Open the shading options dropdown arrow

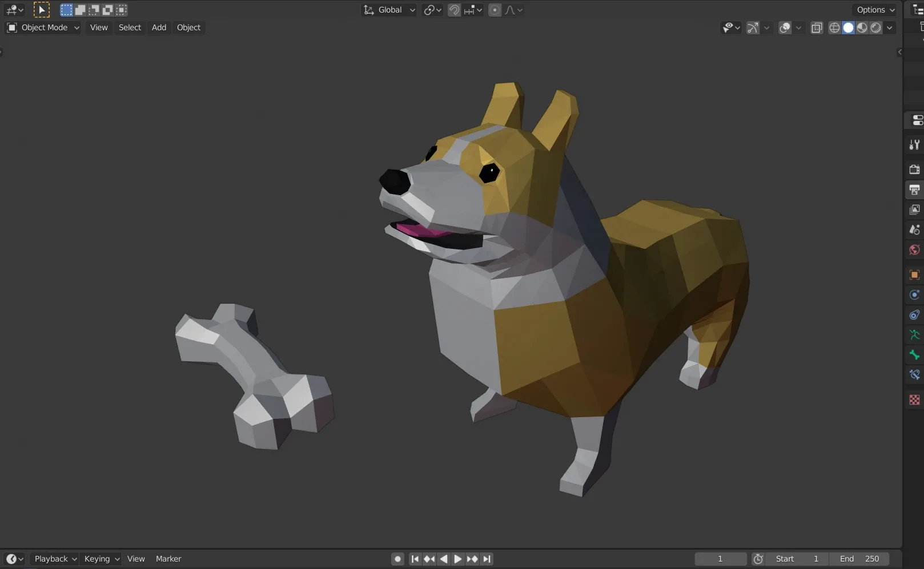click(889, 27)
